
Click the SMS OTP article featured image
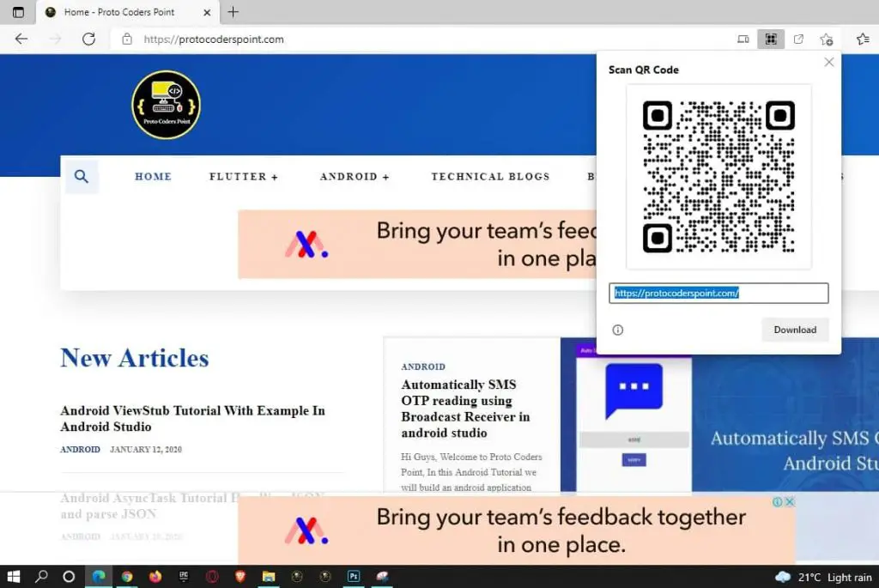tap(720, 415)
